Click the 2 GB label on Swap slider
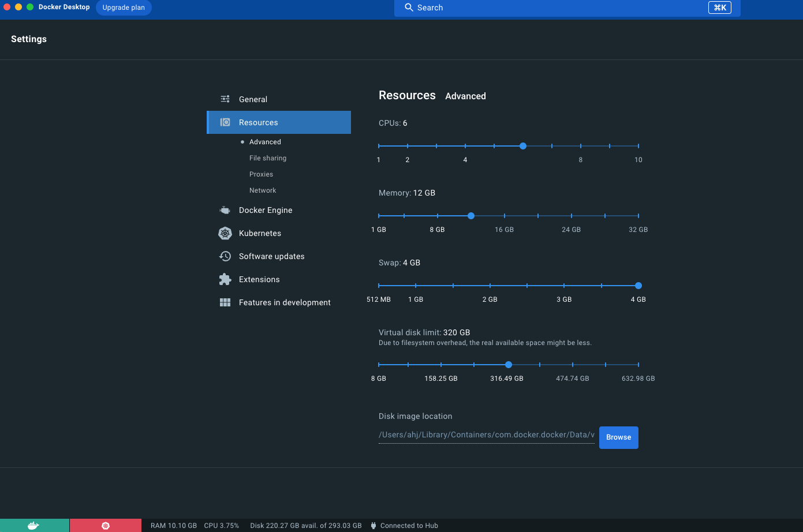803x532 pixels. pos(490,299)
